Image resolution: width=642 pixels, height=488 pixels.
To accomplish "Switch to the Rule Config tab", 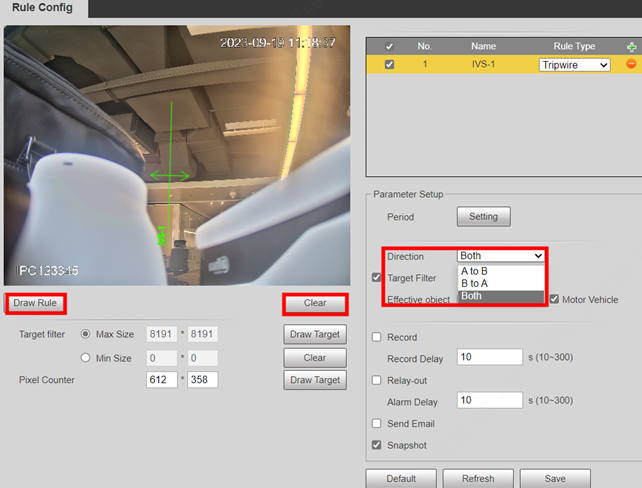I will (x=44, y=8).
